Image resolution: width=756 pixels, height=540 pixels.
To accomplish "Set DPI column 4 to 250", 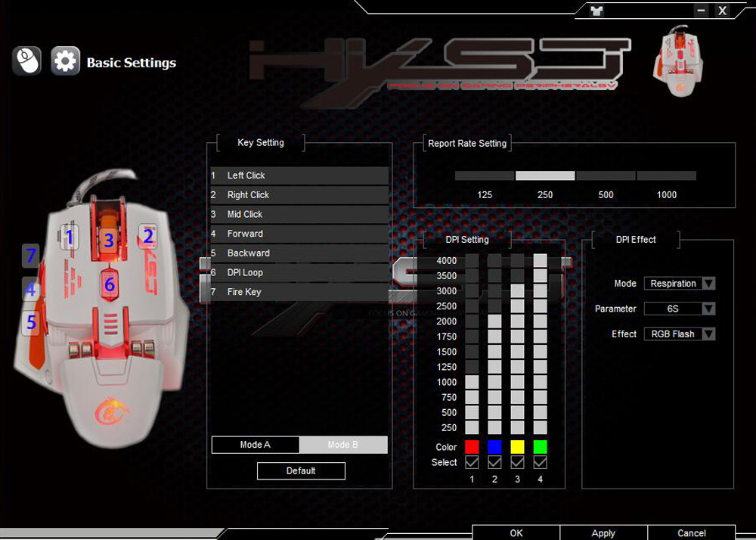I will (541, 427).
